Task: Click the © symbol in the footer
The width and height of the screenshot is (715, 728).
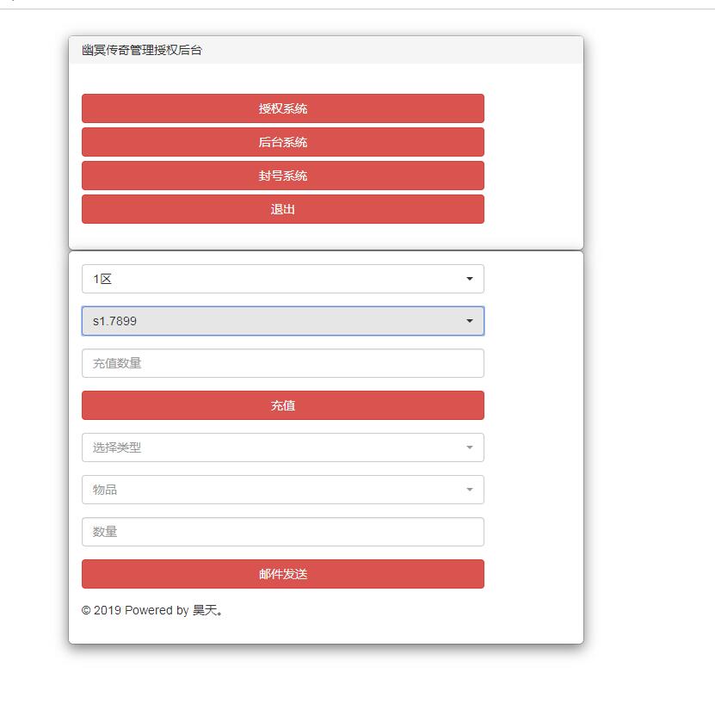Action: (x=86, y=611)
